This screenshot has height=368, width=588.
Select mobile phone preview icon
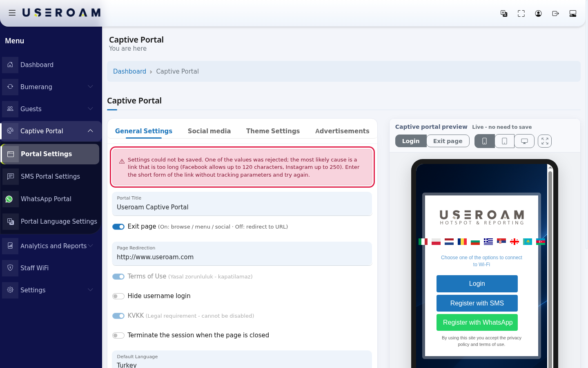(x=484, y=141)
